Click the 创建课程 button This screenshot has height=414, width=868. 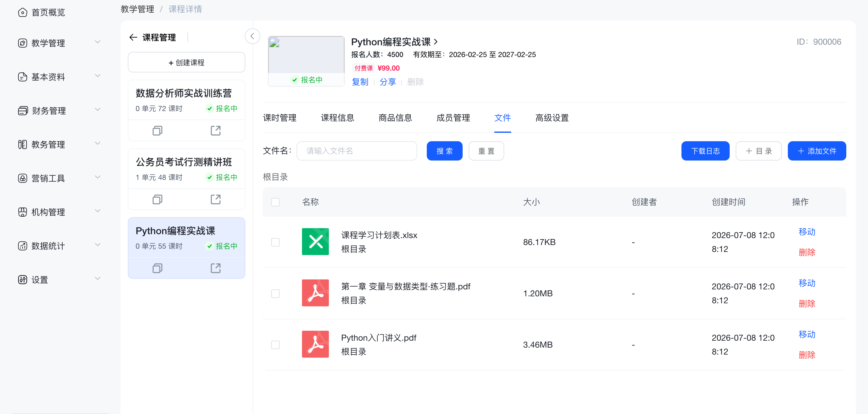click(186, 62)
